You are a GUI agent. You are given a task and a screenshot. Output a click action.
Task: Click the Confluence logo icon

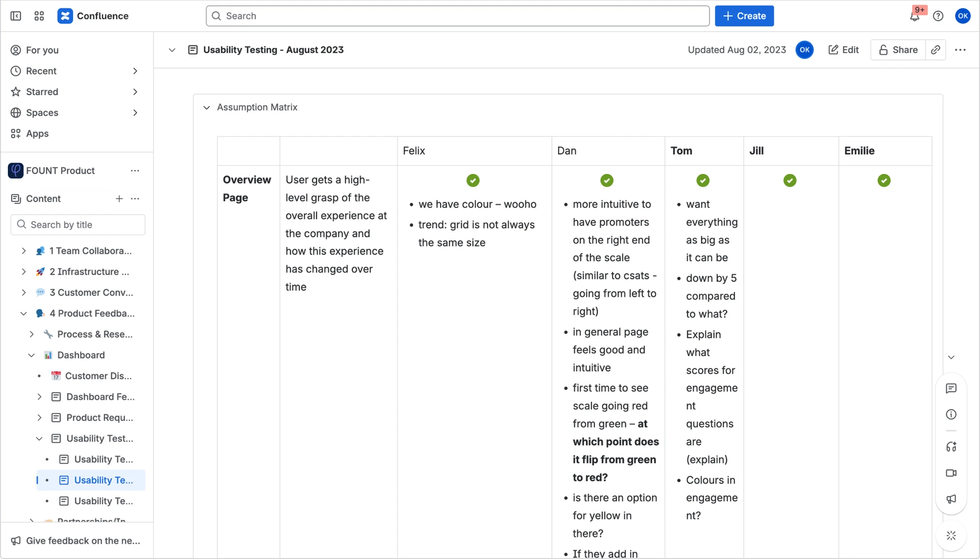point(65,16)
